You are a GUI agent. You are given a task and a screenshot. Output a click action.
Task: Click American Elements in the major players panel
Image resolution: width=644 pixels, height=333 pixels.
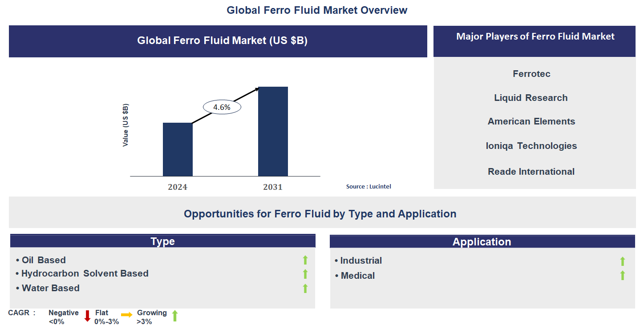531,121
